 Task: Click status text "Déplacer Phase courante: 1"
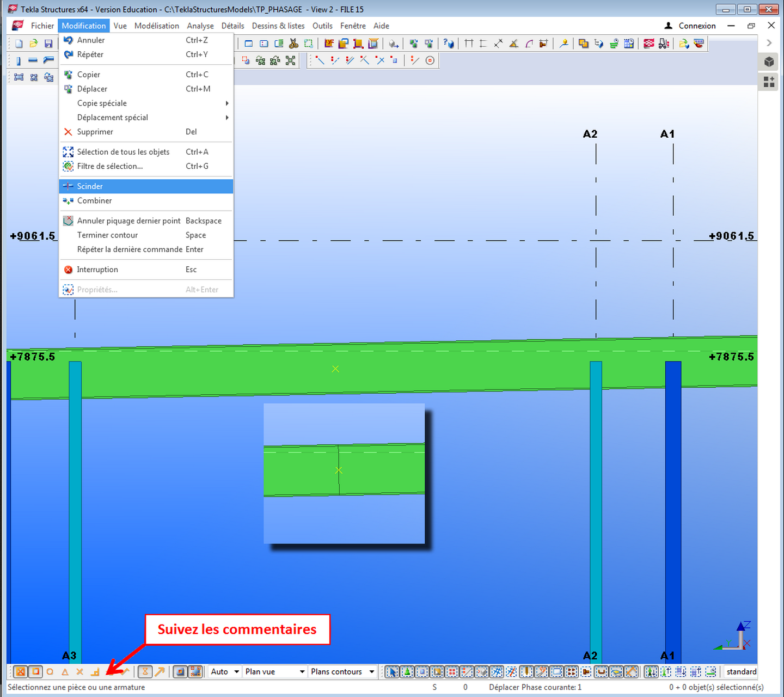coord(535,687)
